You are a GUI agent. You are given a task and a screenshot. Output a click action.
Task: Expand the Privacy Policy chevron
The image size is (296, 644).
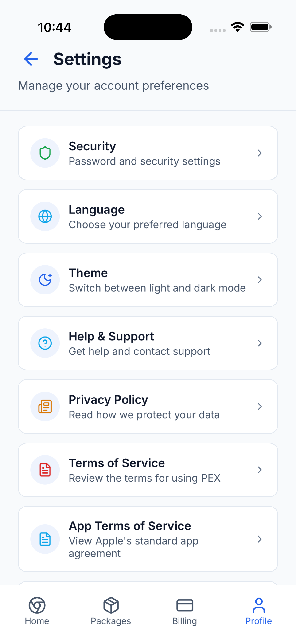click(x=260, y=406)
